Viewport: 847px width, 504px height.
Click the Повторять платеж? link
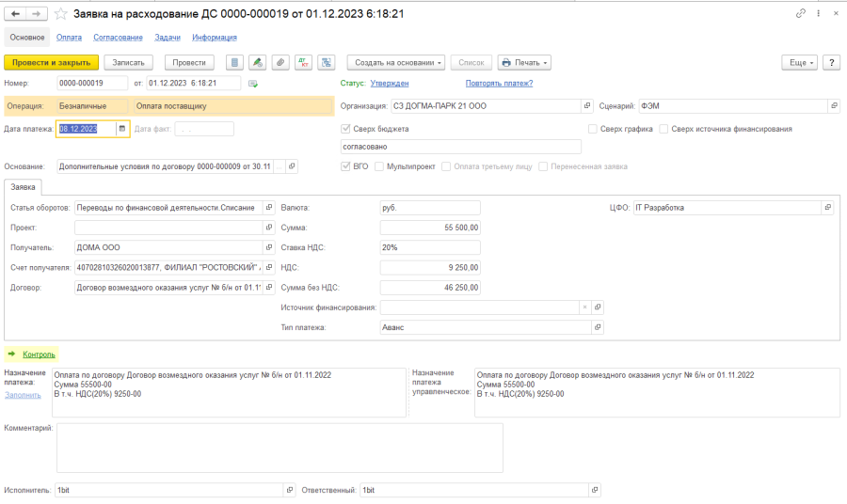click(499, 84)
